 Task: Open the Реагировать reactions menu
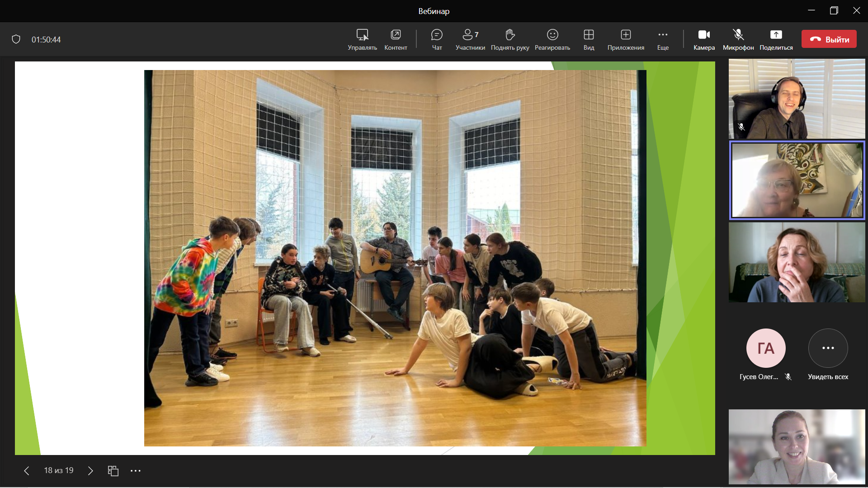[x=552, y=39]
